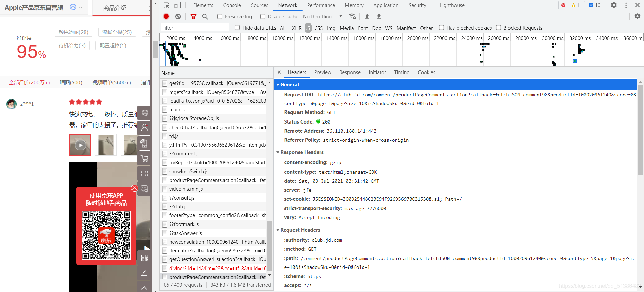644x292 pixels.
Task: Toggle Hide data URLs checkbox
Action: click(x=237, y=28)
